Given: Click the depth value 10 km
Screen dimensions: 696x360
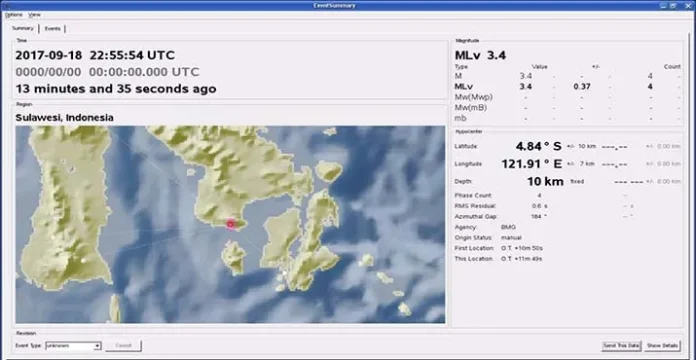Looking at the screenshot, I should [545, 181].
